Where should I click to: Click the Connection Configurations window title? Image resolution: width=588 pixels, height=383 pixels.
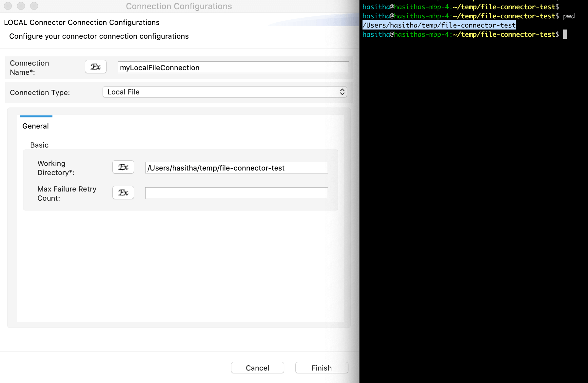(179, 6)
